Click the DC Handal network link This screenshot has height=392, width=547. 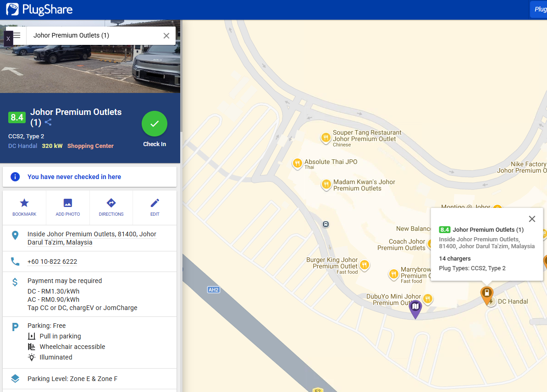point(22,146)
